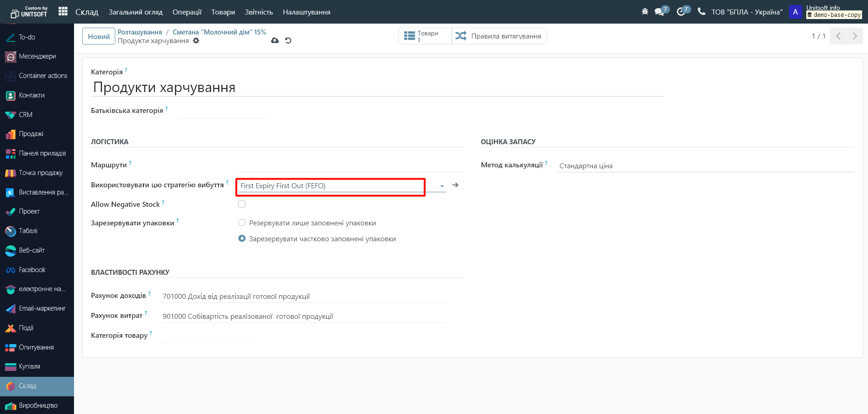Screen dimensions: 868x414
Task: Click the cloud save icon
Action: [x=275, y=40]
